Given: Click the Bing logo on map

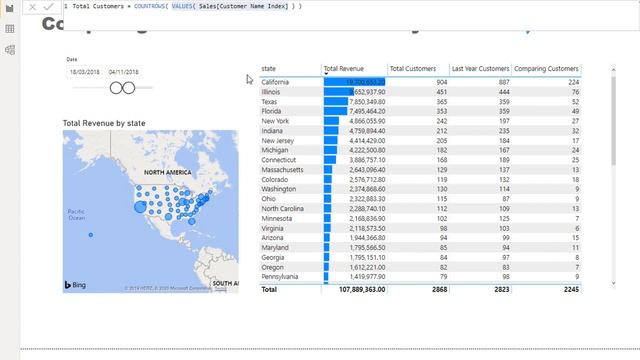Looking at the screenshot, I should (x=75, y=285).
